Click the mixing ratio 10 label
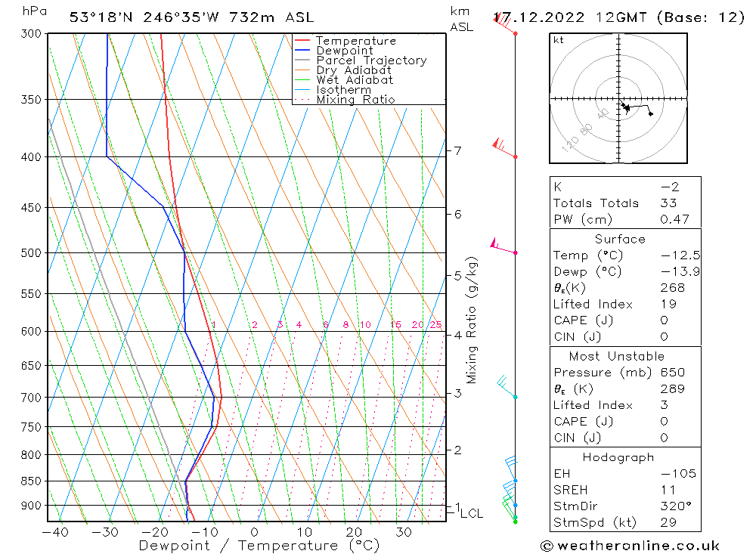The image size is (756, 554). pos(365,324)
